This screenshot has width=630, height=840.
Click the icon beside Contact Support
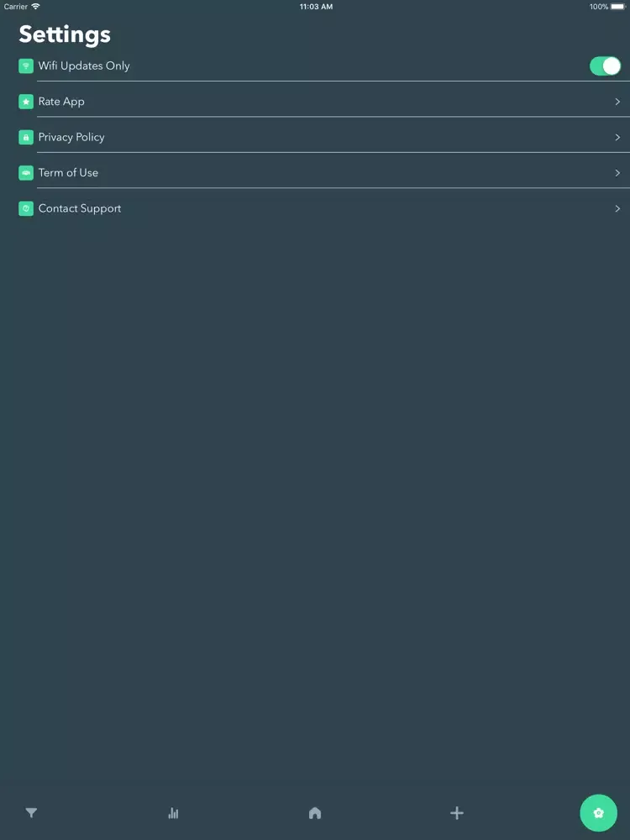[x=26, y=208]
